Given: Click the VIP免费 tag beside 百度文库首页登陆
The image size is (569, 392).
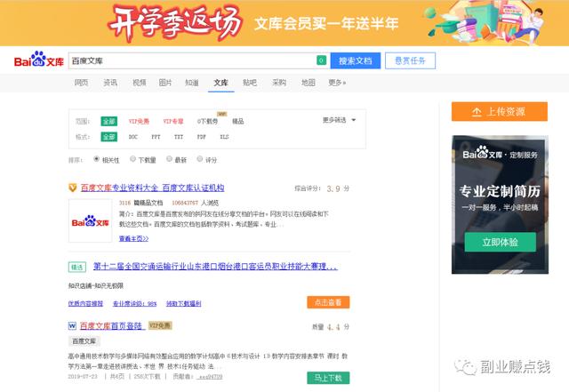Looking at the screenshot, I should click(161, 326).
